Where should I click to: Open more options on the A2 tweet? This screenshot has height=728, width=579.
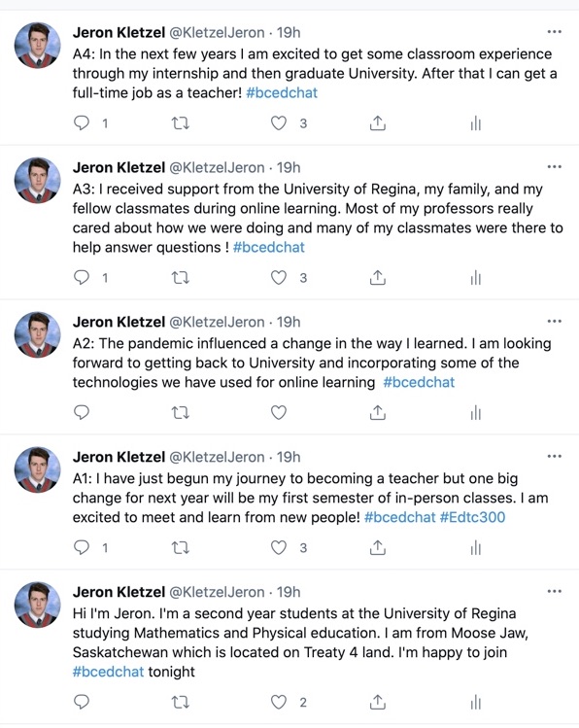[555, 321]
